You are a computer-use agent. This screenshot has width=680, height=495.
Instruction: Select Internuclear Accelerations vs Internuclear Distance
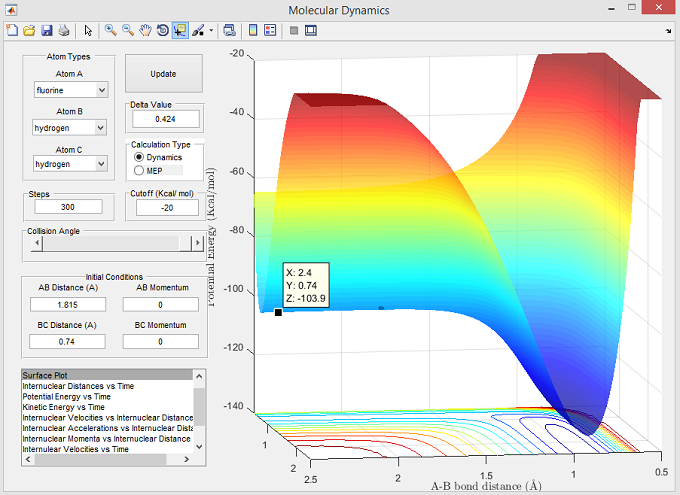pos(108,428)
